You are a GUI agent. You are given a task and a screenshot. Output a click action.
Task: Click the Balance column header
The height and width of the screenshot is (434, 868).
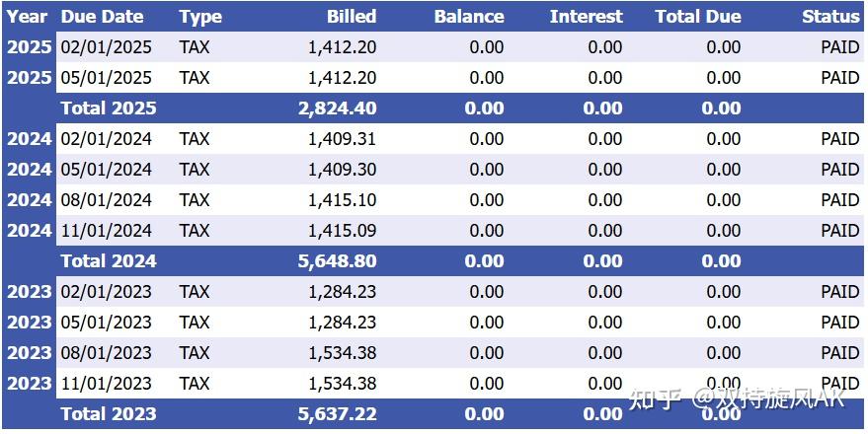[x=469, y=17]
